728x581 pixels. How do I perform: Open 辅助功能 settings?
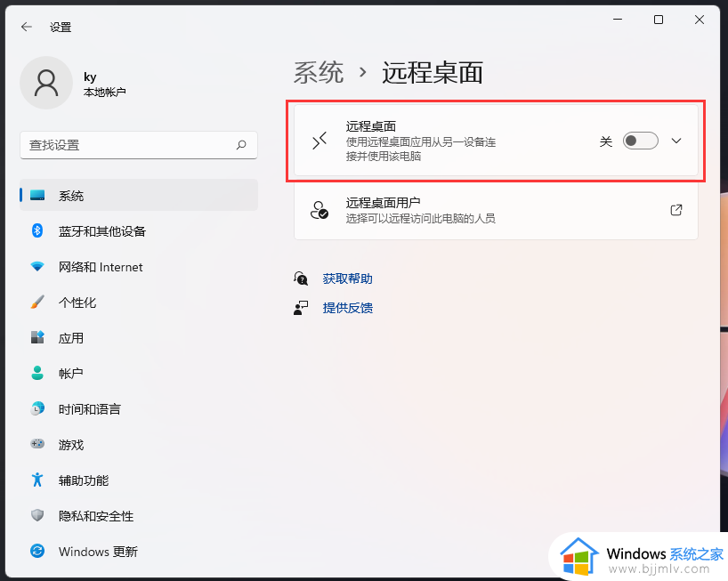[x=138, y=480]
